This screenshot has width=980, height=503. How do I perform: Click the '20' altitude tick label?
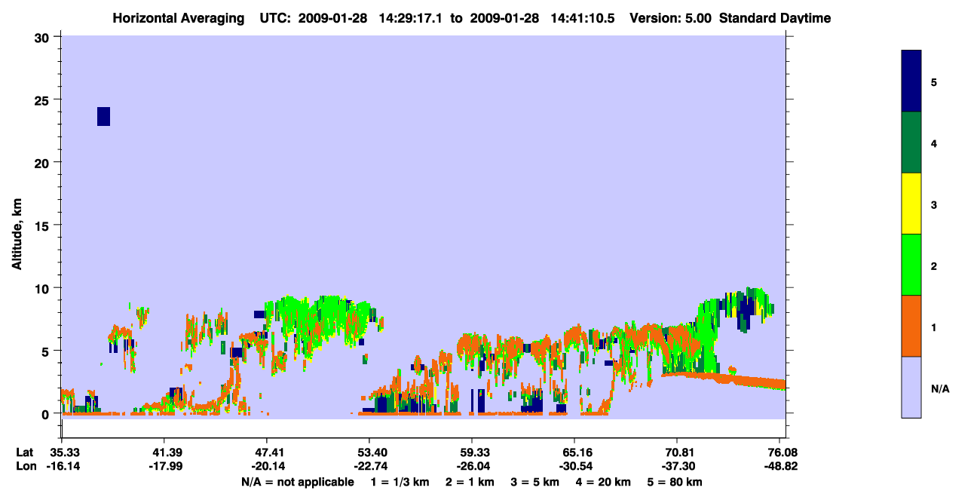coord(44,162)
